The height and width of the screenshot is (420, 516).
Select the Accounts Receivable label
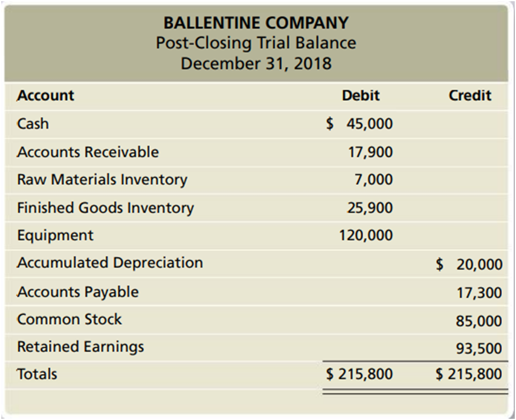(x=88, y=152)
